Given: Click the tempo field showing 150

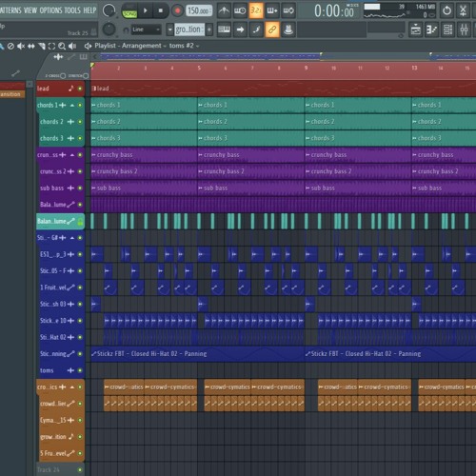Looking at the screenshot, I should (199, 11).
